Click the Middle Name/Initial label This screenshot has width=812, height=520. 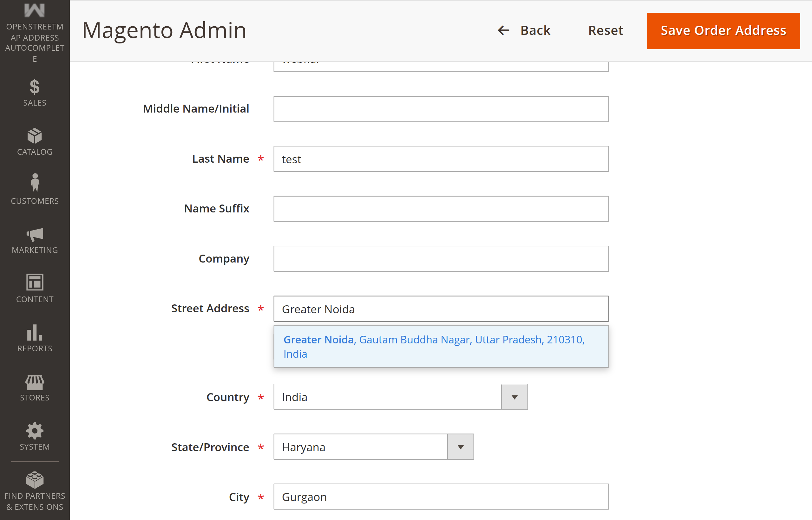(x=196, y=109)
